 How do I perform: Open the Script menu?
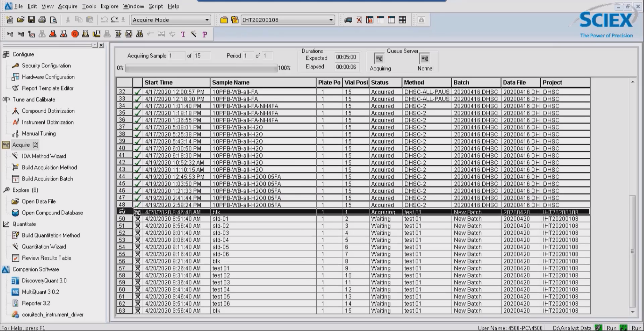(156, 6)
